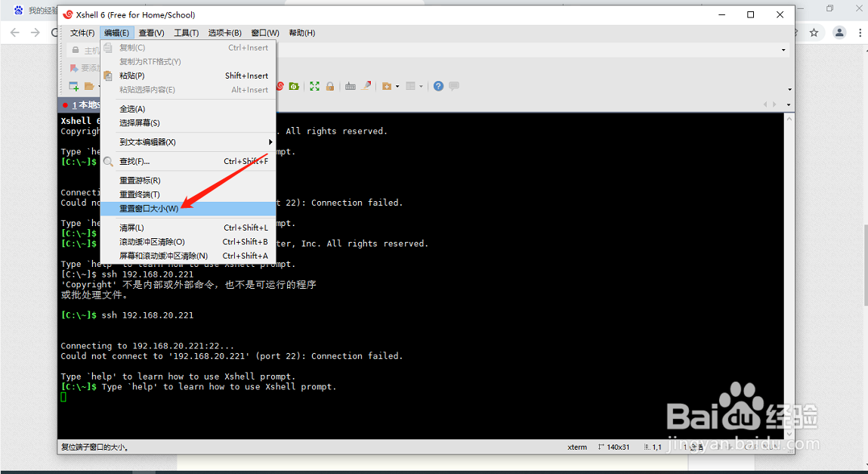868x474 pixels.
Task: Click the browser page scrollbar thumb
Action: click(x=865, y=265)
